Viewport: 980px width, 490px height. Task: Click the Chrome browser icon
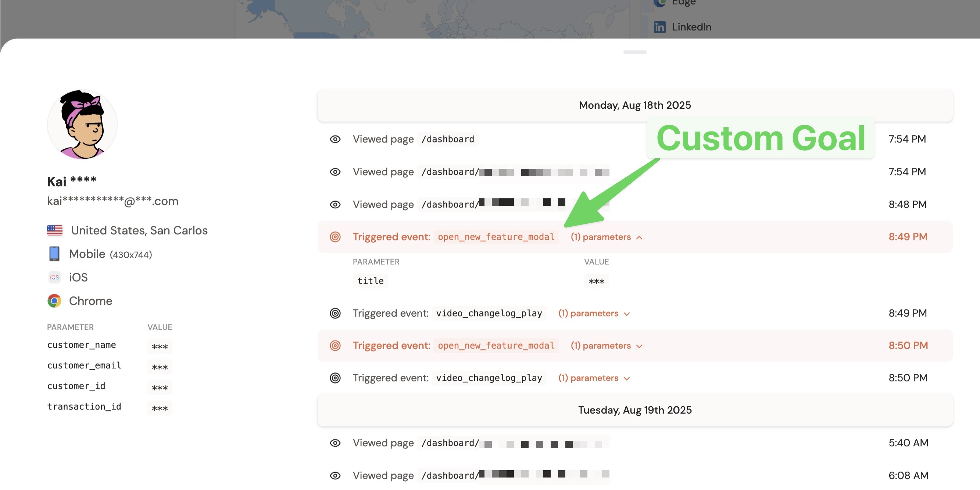click(54, 301)
